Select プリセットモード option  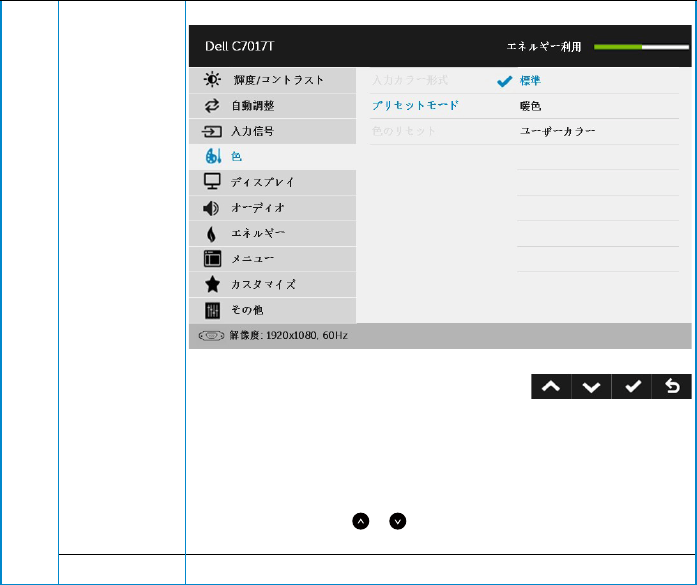click(x=415, y=105)
